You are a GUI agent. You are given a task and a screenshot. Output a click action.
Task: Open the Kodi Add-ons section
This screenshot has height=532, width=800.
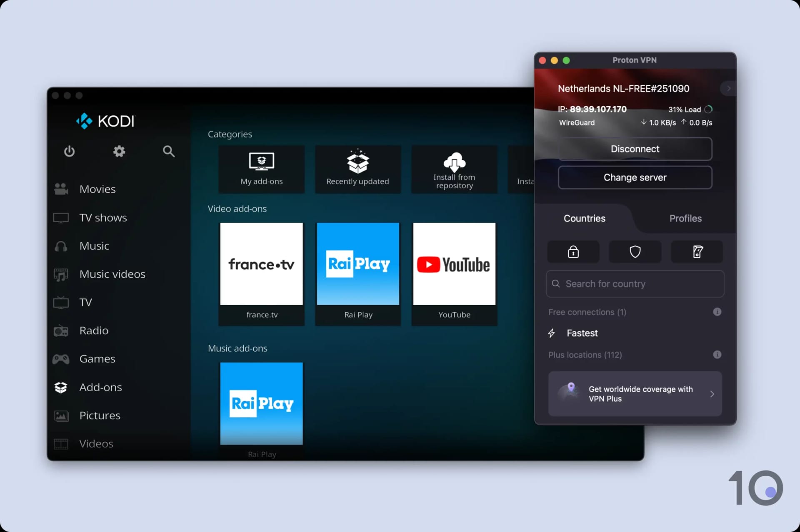[x=100, y=387]
